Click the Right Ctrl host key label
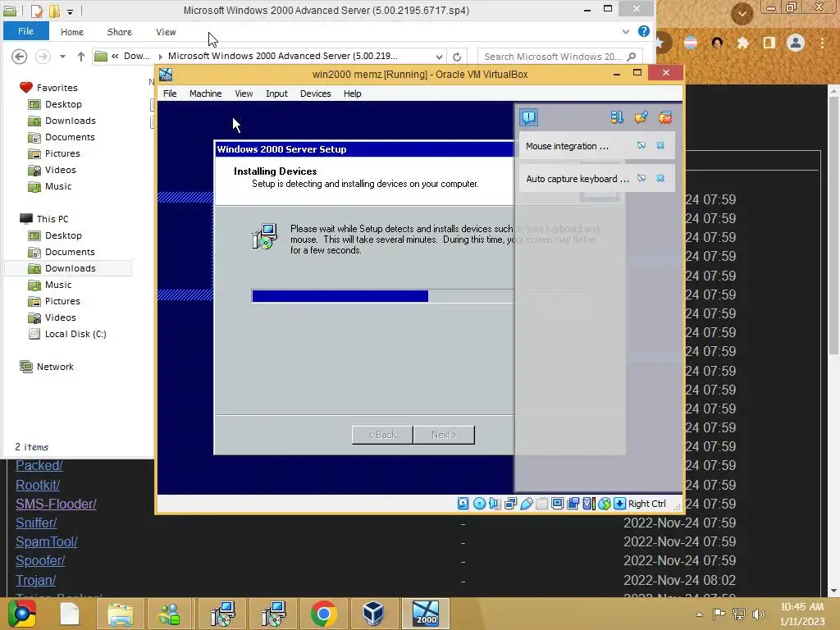 646,504
